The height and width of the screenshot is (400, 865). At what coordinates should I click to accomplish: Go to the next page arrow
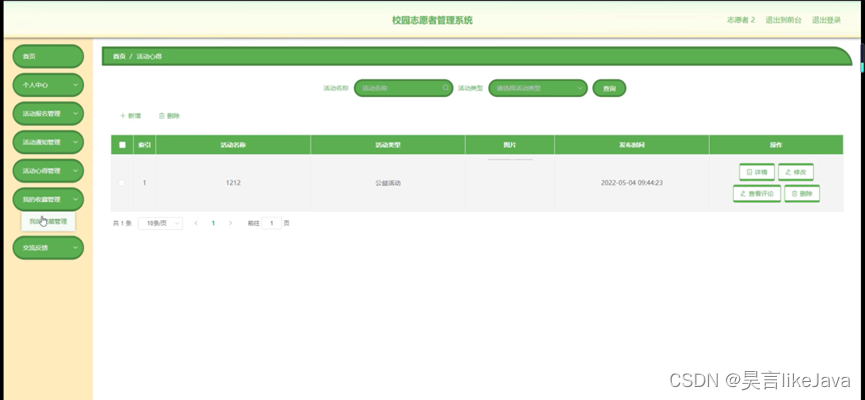(x=231, y=223)
